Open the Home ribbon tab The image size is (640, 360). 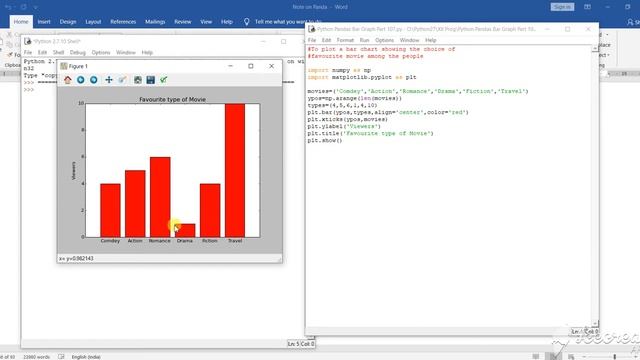coord(21,22)
